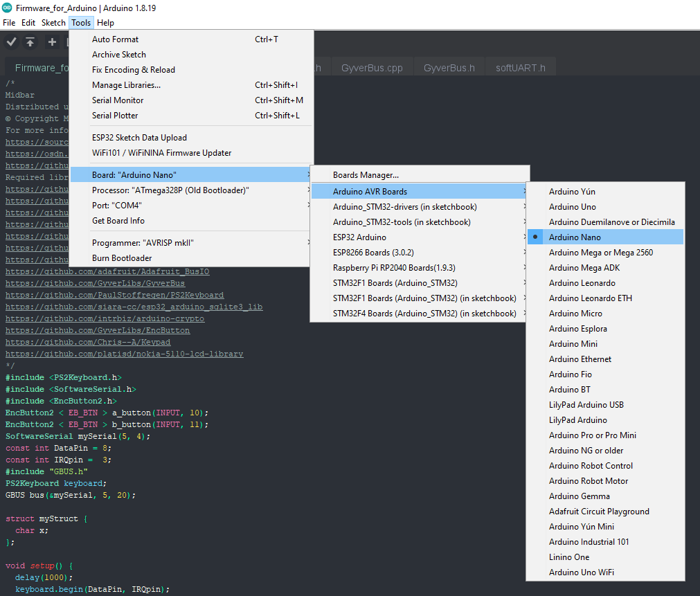Select the Arduino Uno board
The width and height of the screenshot is (700, 596).
pos(605,207)
